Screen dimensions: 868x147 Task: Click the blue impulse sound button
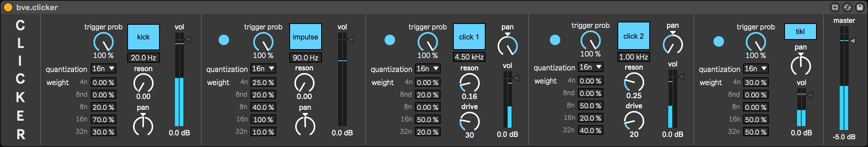306,37
